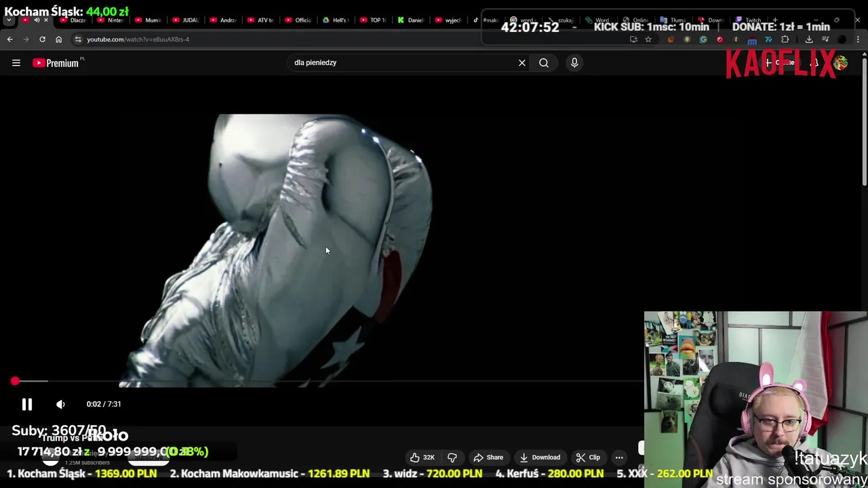Open browser downloads tray
Screen dimensions: 868x488
[x=809, y=39]
